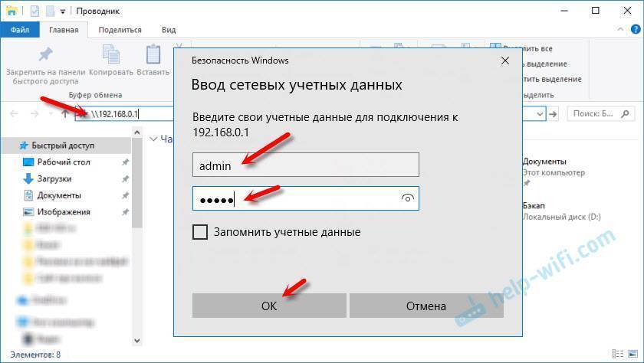This screenshot has height=363, width=644.
Task: Click the Explorer window folder icon in the title bar
Action: (x=11, y=11)
